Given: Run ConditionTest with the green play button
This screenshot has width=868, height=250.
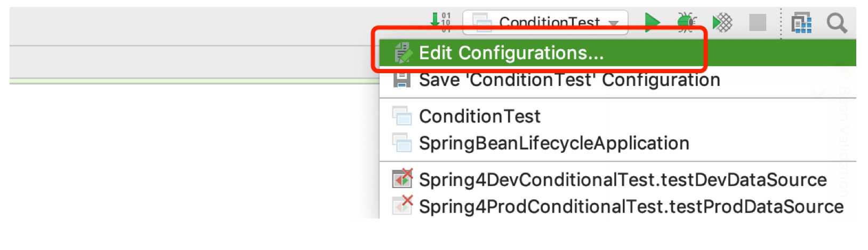Looking at the screenshot, I should (652, 22).
